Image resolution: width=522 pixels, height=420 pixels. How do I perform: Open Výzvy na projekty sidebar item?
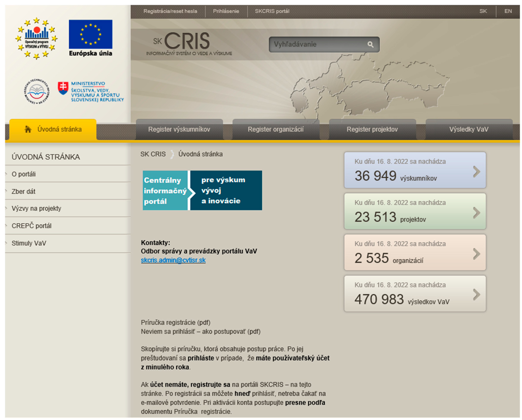[x=36, y=209]
